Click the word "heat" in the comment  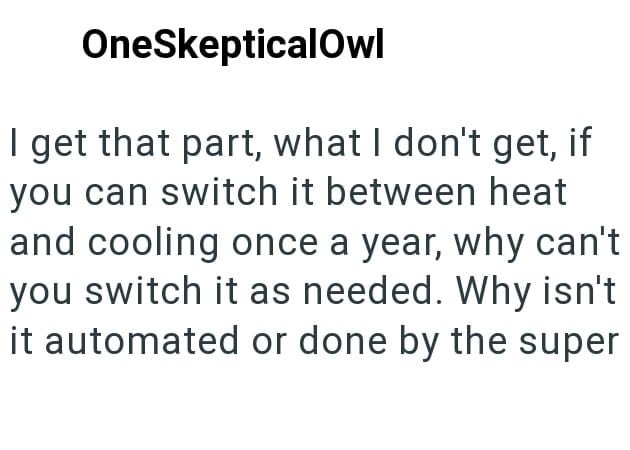click(525, 193)
